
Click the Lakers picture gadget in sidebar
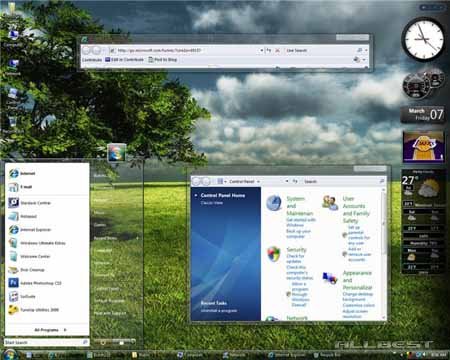tap(423, 146)
